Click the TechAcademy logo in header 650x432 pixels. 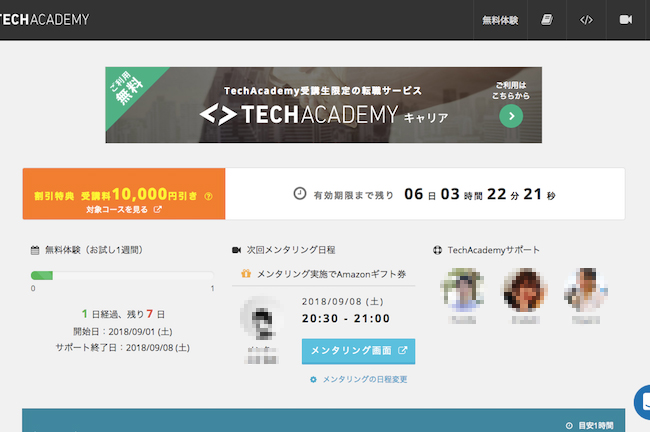(44, 19)
